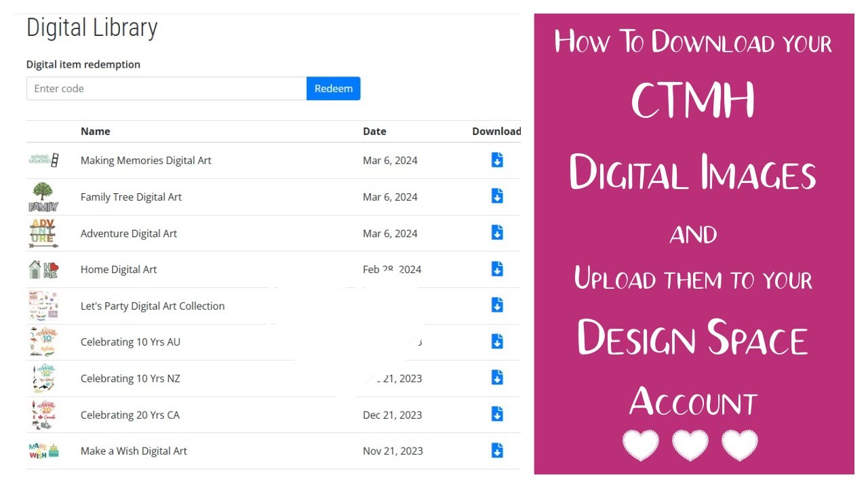Open Celebrating 10 Yrs AU thumbnail
868x488 pixels.
pos(43,342)
